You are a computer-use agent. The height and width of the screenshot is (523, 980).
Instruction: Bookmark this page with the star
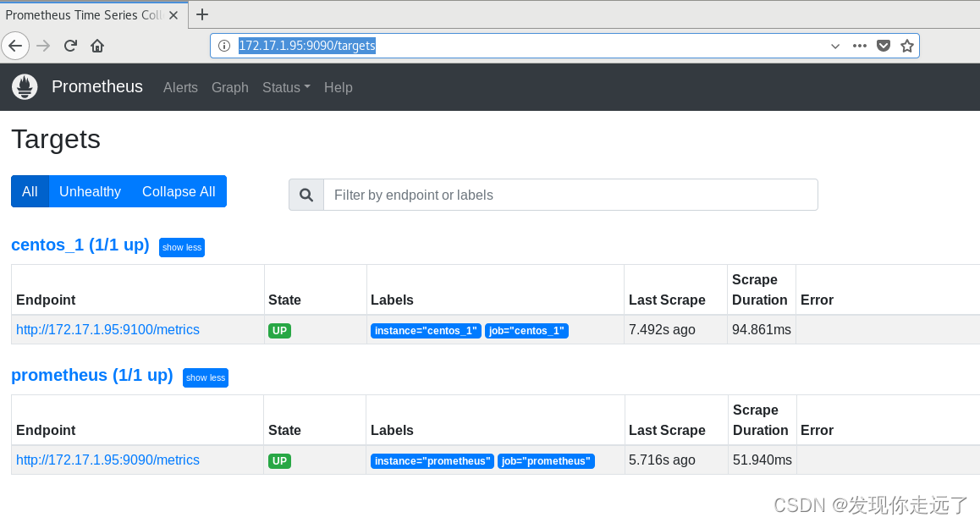(907, 46)
